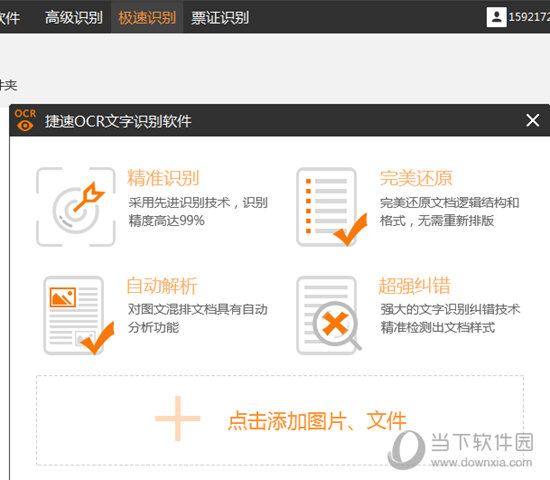Image resolution: width=550 pixels, height=480 pixels.
Task: Click the target arrow 精准识别 icon
Action: click(76, 207)
